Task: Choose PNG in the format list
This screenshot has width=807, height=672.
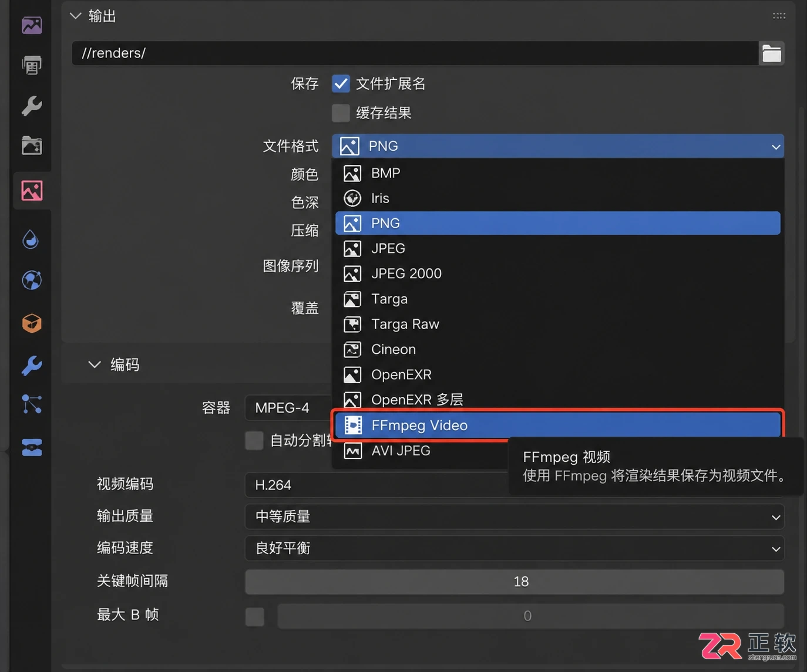Action: tap(558, 223)
